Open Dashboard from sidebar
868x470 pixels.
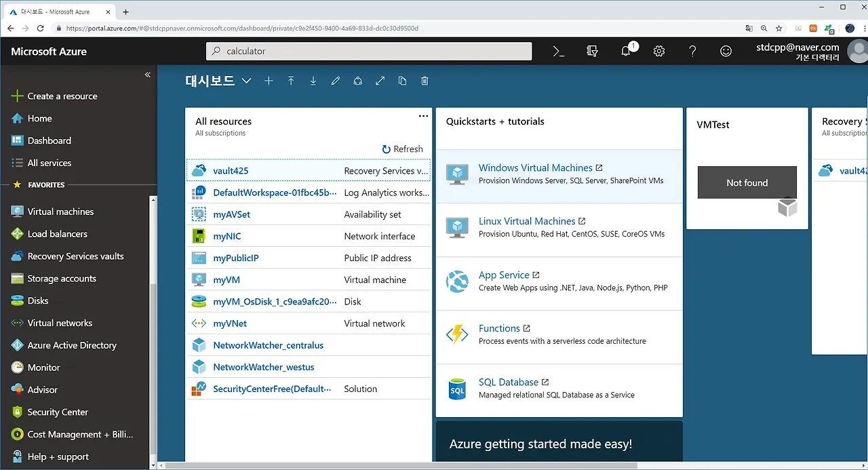[x=41, y=140]
